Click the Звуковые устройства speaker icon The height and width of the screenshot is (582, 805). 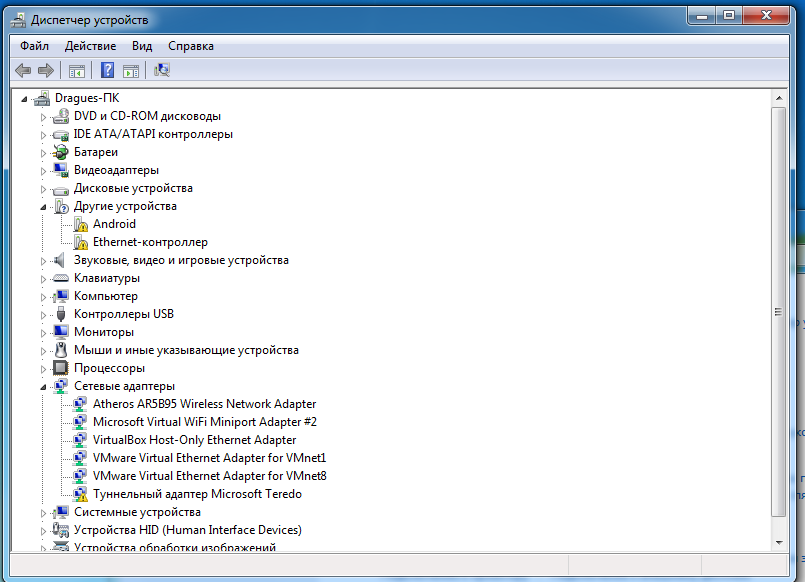click(60, 260)
